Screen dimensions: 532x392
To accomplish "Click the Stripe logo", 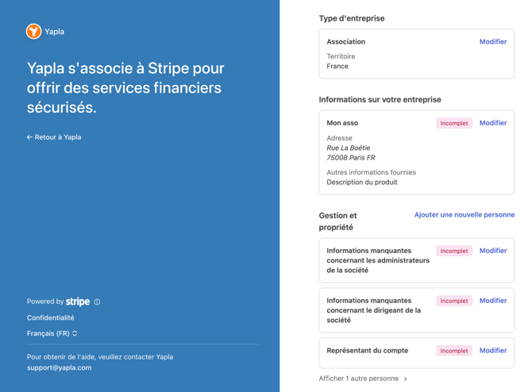I will (78, 302).
